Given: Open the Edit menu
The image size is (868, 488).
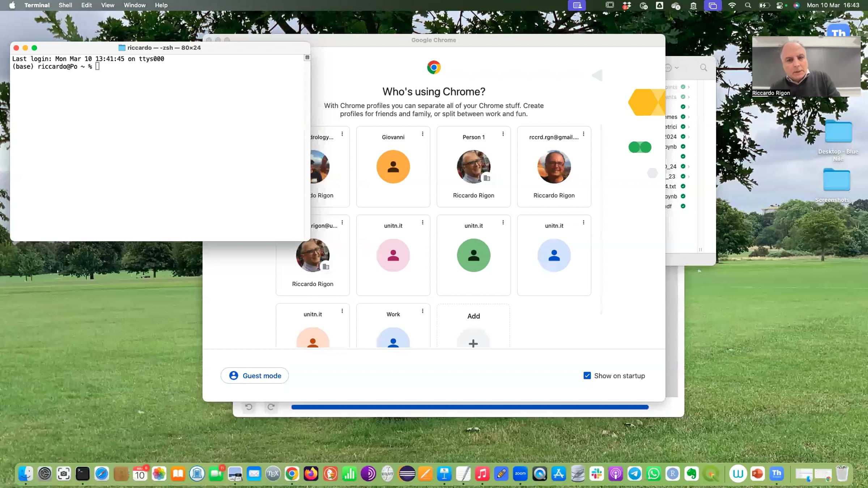Looking at the screenshot, I should click(86, 5).
